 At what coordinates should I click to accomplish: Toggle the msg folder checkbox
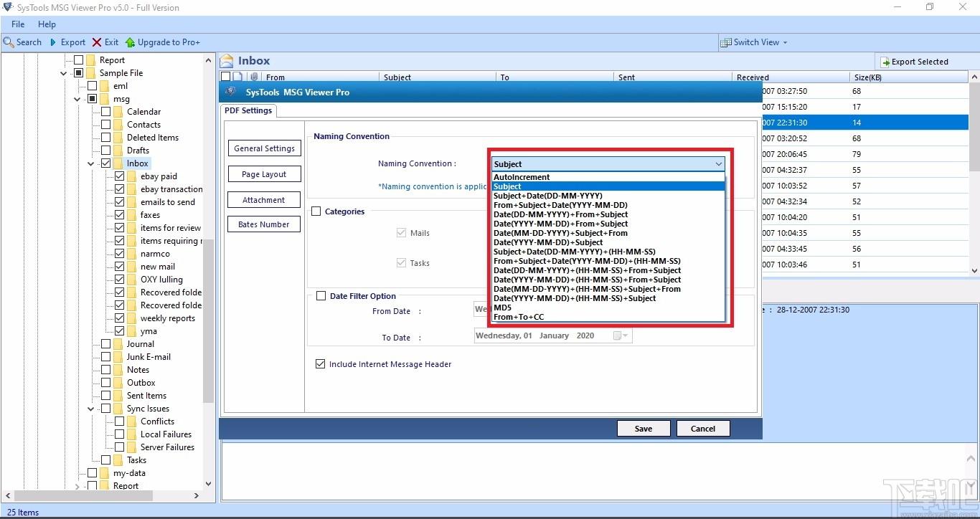coord(92,99)
